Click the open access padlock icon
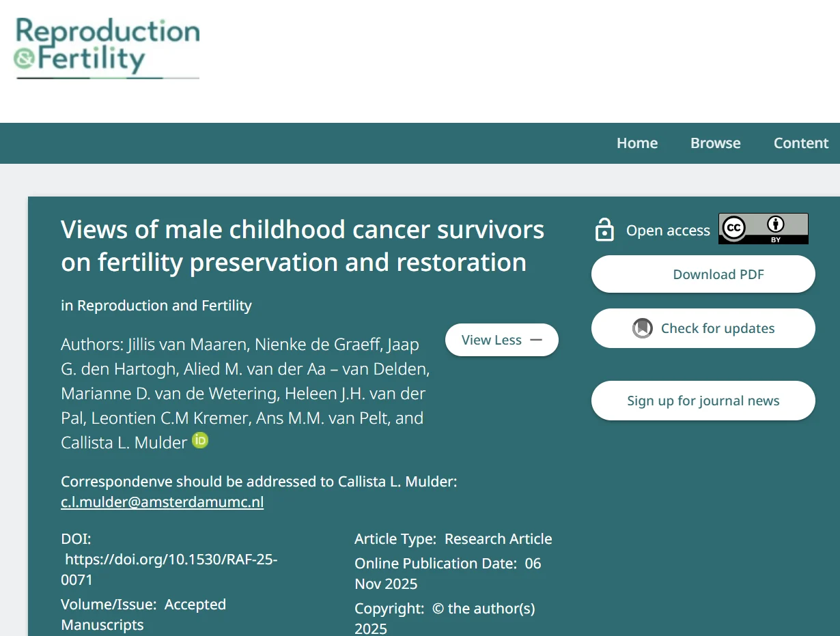Viewport: 840px width, 636px height. (604, 230)
